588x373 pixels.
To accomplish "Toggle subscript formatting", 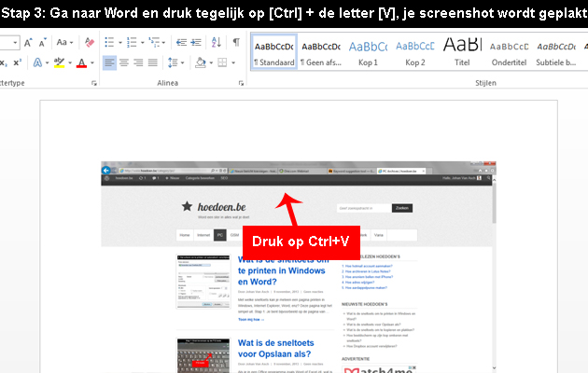I will tap(4, 62).
